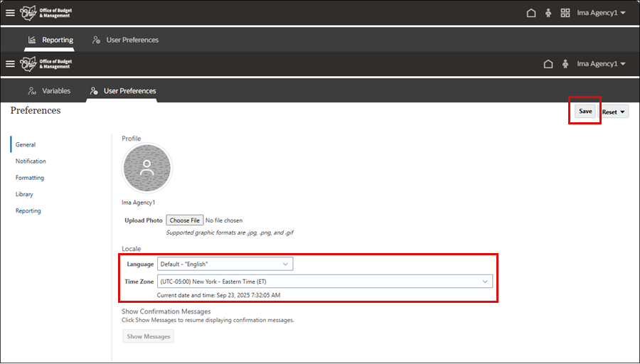Open the Language dropdown
640x364 pixels.
pyautogui.click(x=225, y=264)
